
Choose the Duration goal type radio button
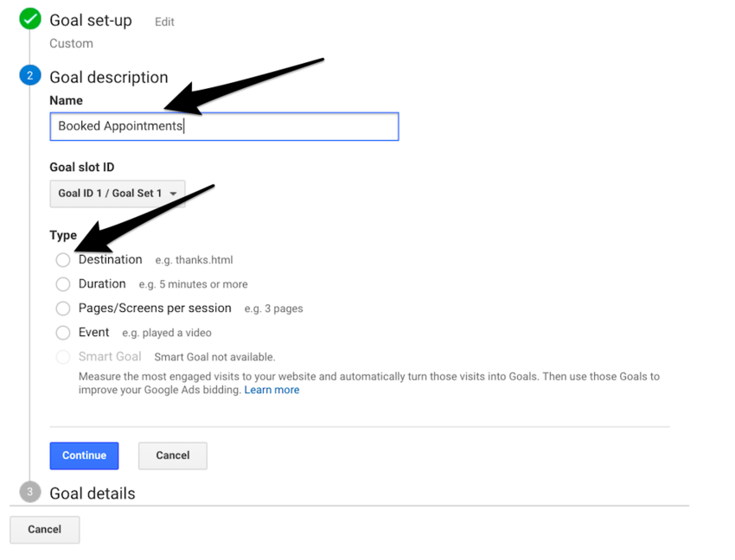pos(63,284)
